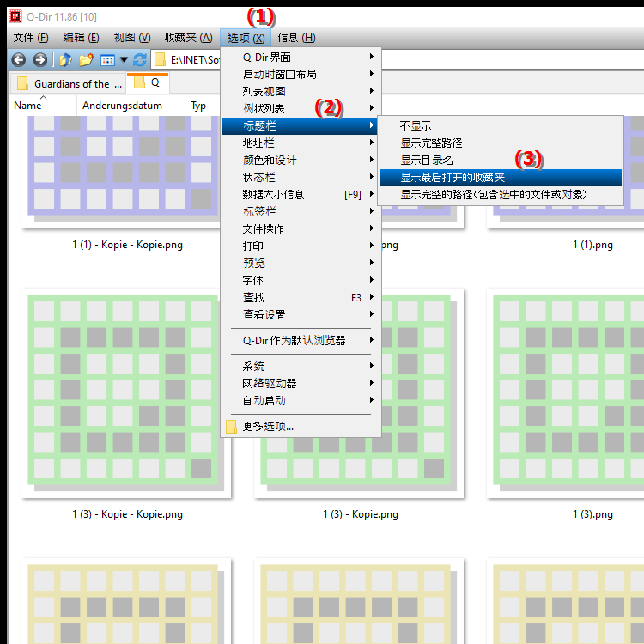Choose 显示最后打开的收藏夹
The height and width of the screenshot is (644, 644).
click(x=501, y=178)
